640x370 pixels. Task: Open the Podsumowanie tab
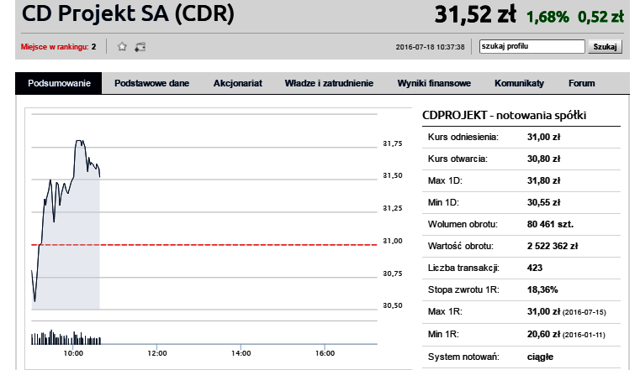(x=59, y=83)
